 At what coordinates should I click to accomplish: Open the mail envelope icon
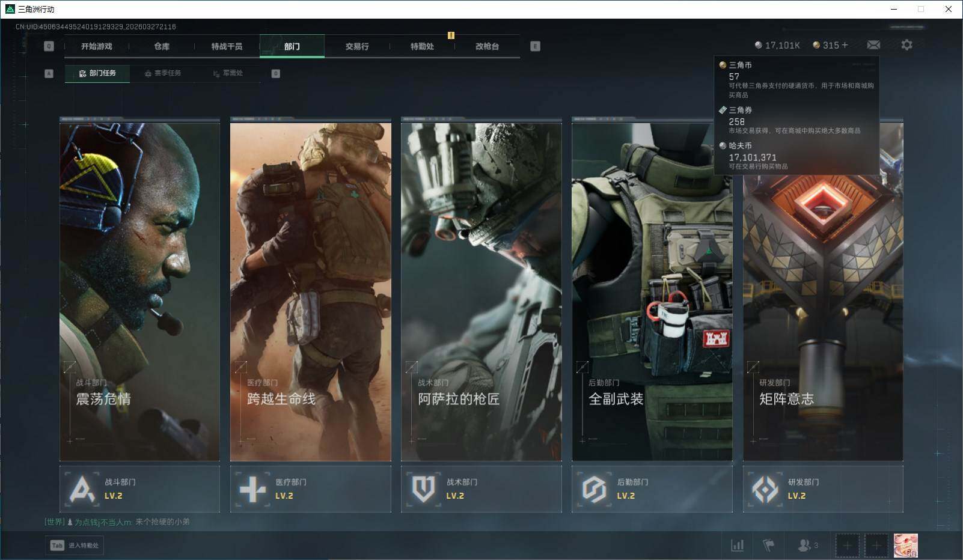tap(873, 45)
